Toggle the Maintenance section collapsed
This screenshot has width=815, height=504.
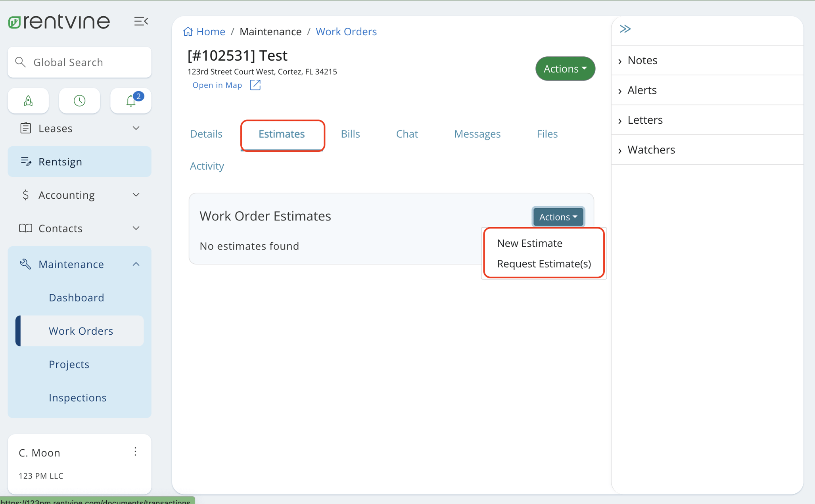(x=136, y=264)
